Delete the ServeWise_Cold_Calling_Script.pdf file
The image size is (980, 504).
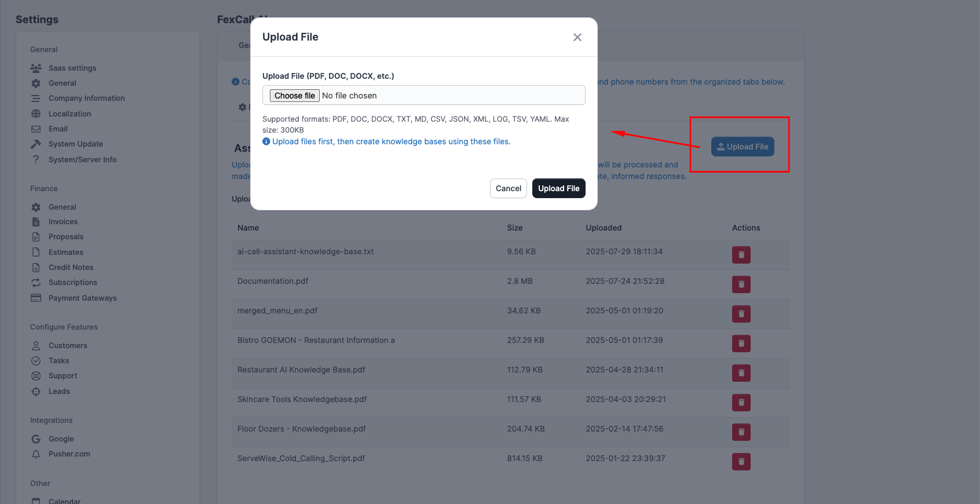741,462
